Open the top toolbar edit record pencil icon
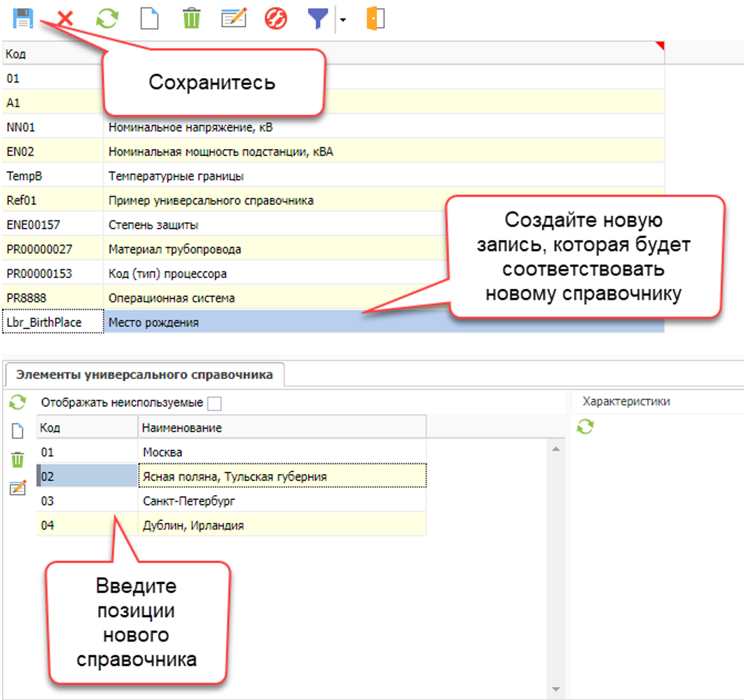Image resolution: width=744 pixels, height=700 pixels. (x=233, y=18)
